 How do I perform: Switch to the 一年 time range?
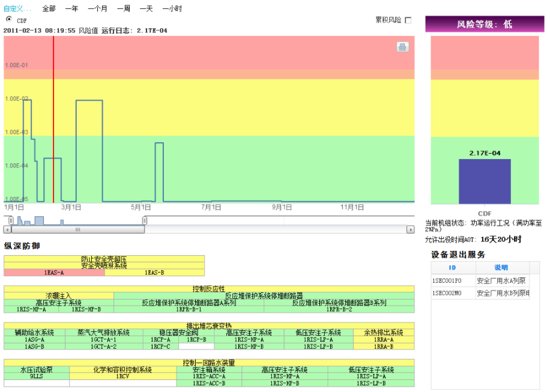pyautogui.click(x=71, y=8)
